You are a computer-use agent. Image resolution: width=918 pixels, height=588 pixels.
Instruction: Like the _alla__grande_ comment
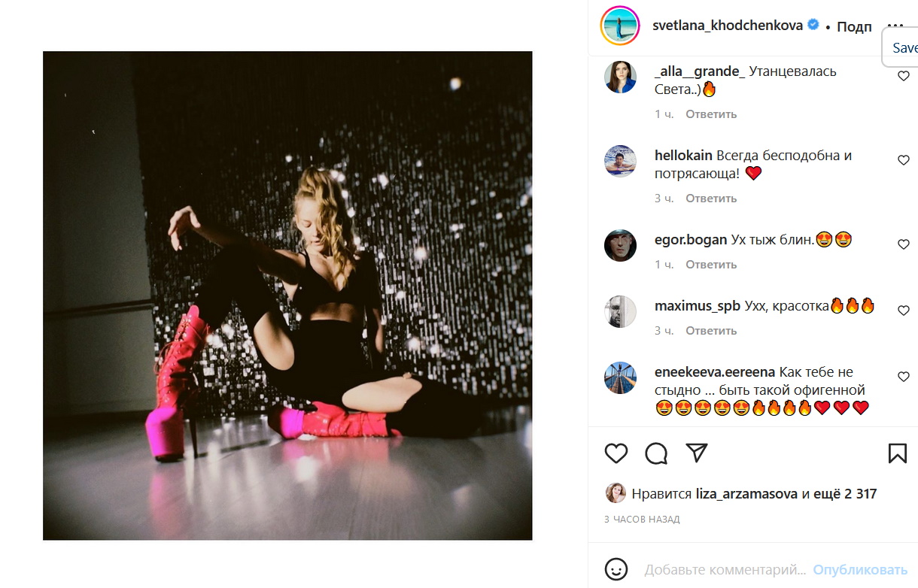904,76
